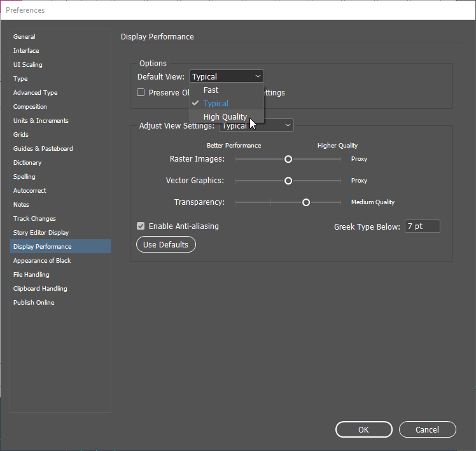Image resolution: width=476 pixels, height=451 pixels.
Task: Click the Preferences title bar text
Action: click(x=25, y=10)
